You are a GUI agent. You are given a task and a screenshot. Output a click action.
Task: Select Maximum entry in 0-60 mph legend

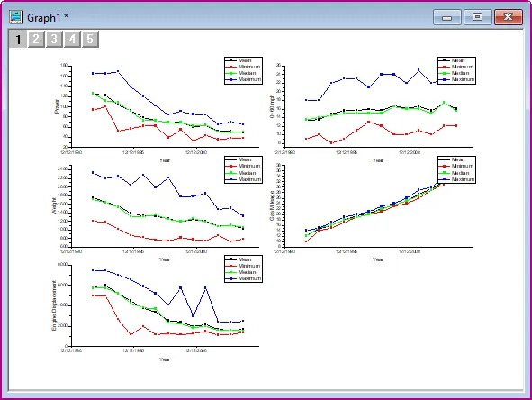click(x=456, y=79)
